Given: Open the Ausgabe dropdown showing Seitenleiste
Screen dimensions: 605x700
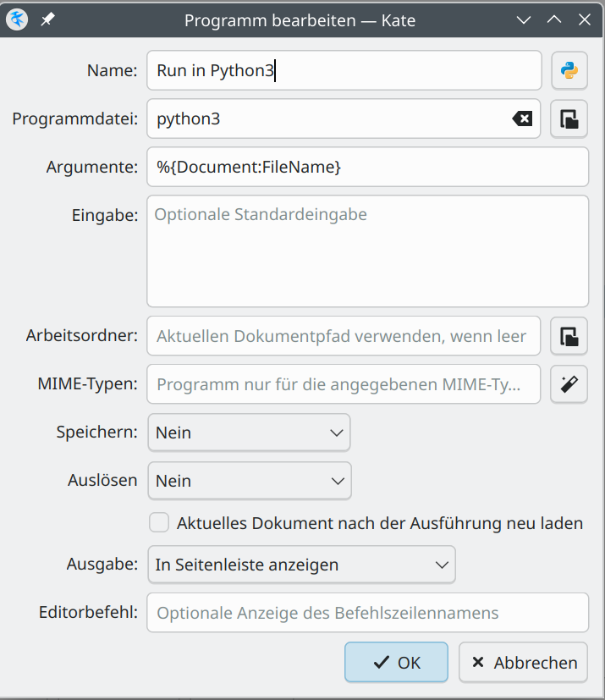Looking at the screenshot, I should click(301, 565).
